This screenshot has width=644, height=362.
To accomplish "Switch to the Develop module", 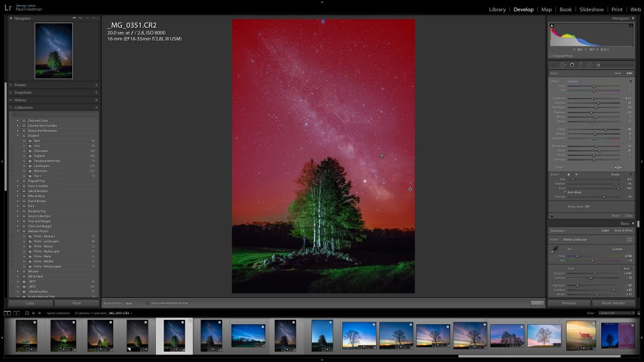I will click(x=523, y=9).
